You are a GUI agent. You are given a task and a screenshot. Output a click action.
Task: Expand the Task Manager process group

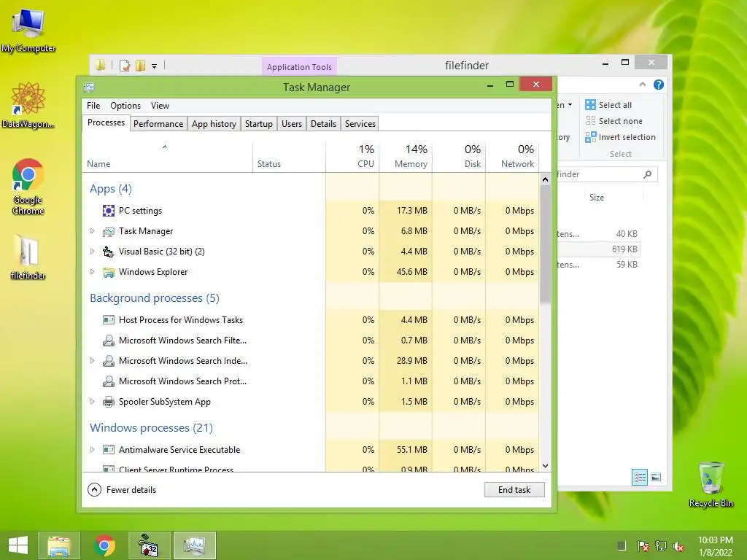93,231
